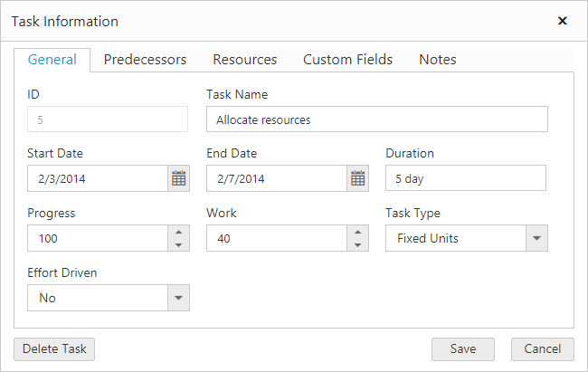588x372 pixels.
Task: Save the task changes
Action: 462,349
